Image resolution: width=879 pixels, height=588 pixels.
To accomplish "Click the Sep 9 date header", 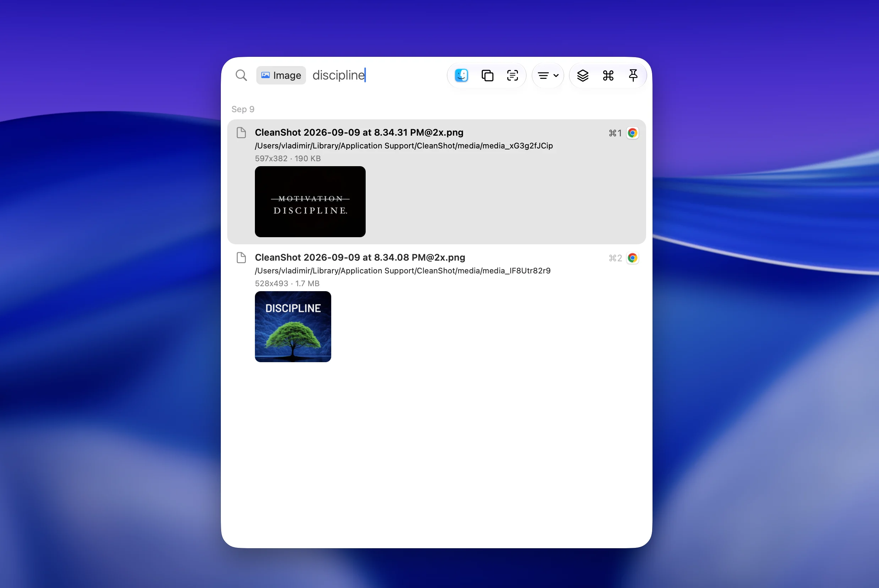I will (x=243, y=109).
